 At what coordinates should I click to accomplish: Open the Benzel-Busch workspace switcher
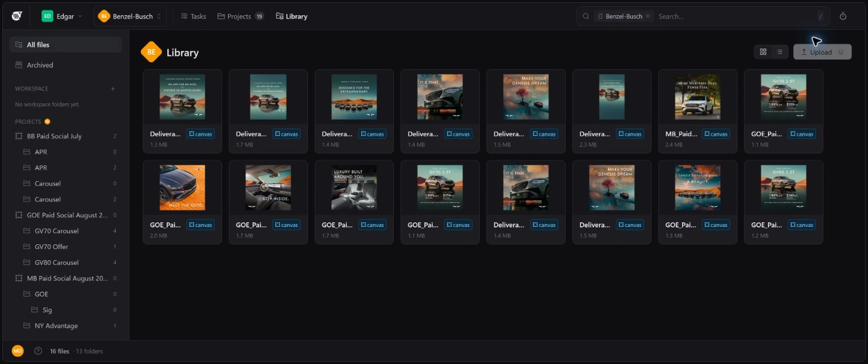tap(129, 16)
